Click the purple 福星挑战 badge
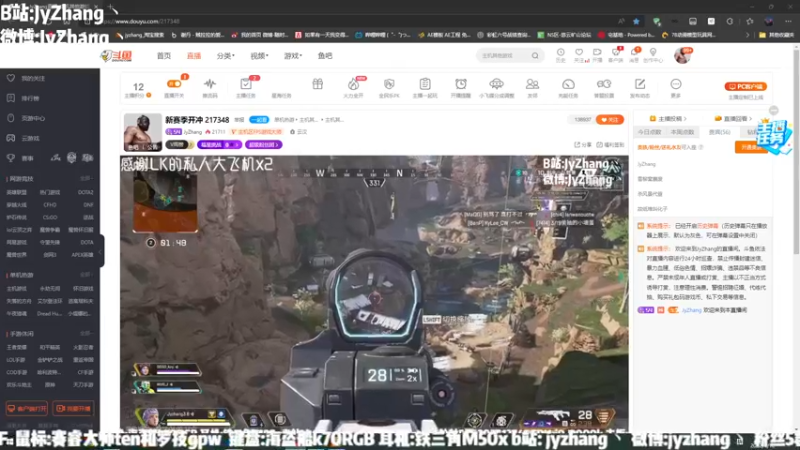The height and width of the screenshot is (450, 800). [x=219, y=145]
